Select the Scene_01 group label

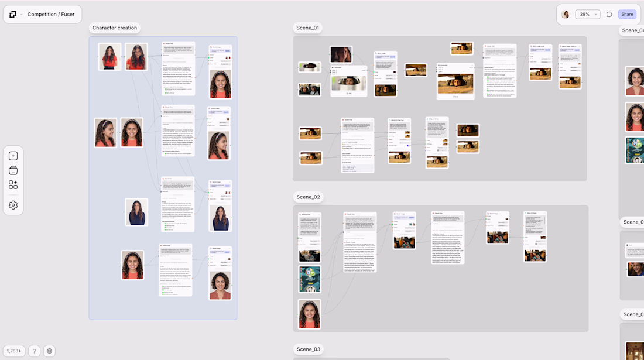tap(307, 28)
